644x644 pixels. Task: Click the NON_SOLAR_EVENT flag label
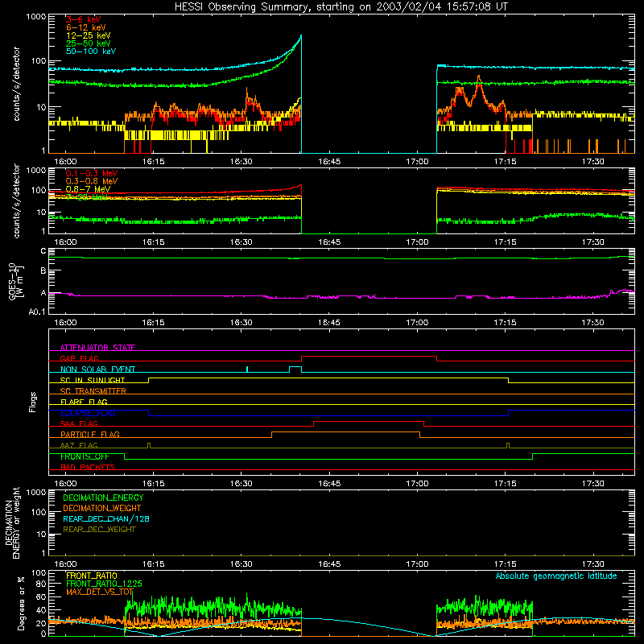97,369
